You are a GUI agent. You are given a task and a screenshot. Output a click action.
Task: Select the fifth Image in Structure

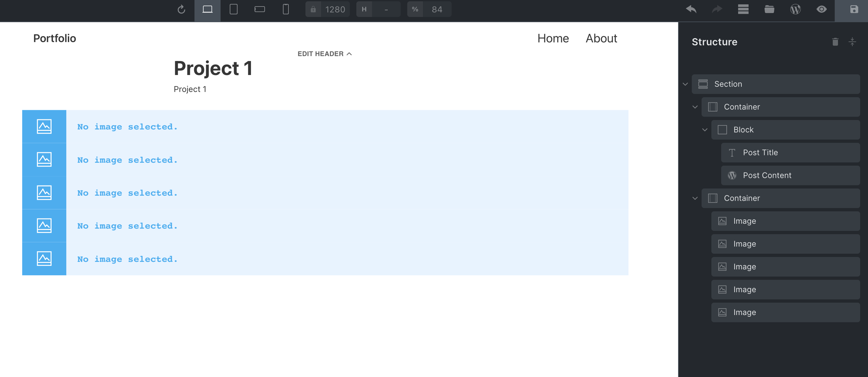(785, 313)
